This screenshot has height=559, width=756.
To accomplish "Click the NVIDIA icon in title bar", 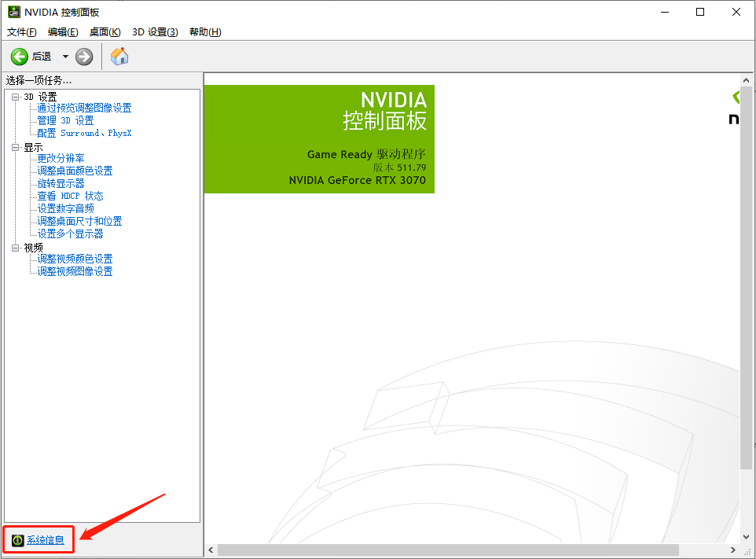I will pos(13,12).
